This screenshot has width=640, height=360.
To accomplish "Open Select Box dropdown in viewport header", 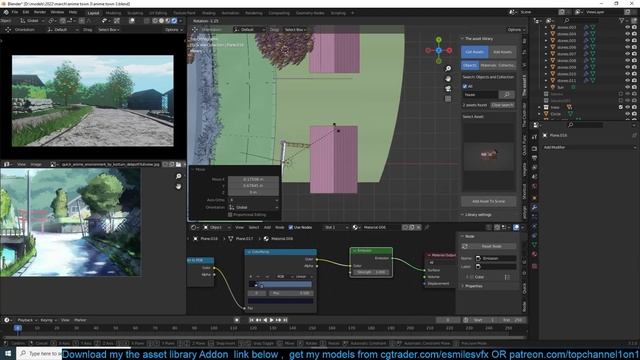I will point(295,30).
